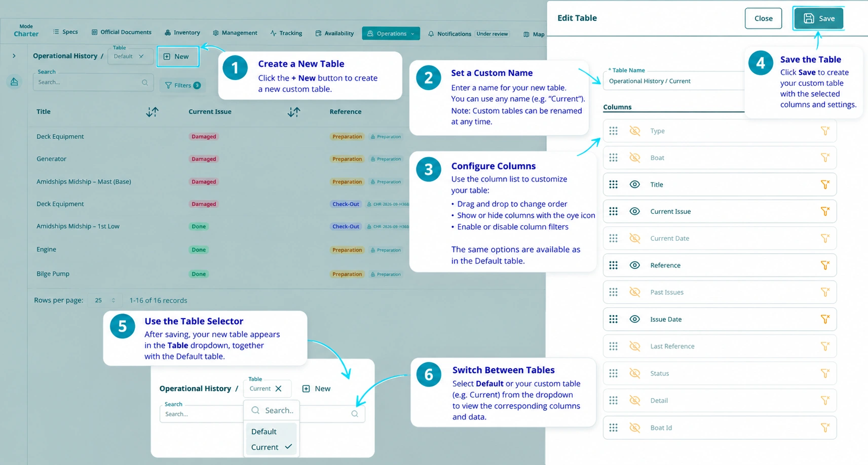Click the New table button in the header
This screenshot has height=465, width=868.
(x=177, y=57)
